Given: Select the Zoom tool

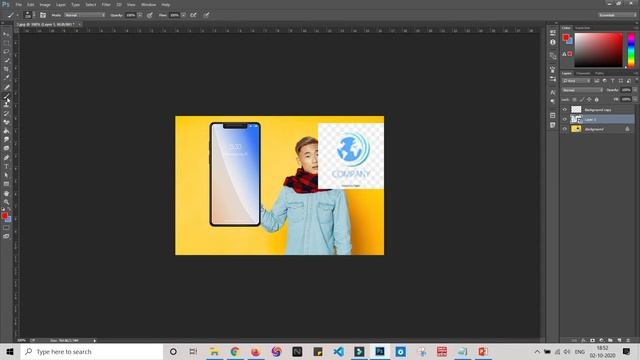Looking at the screenshot, I should [6, 202].
